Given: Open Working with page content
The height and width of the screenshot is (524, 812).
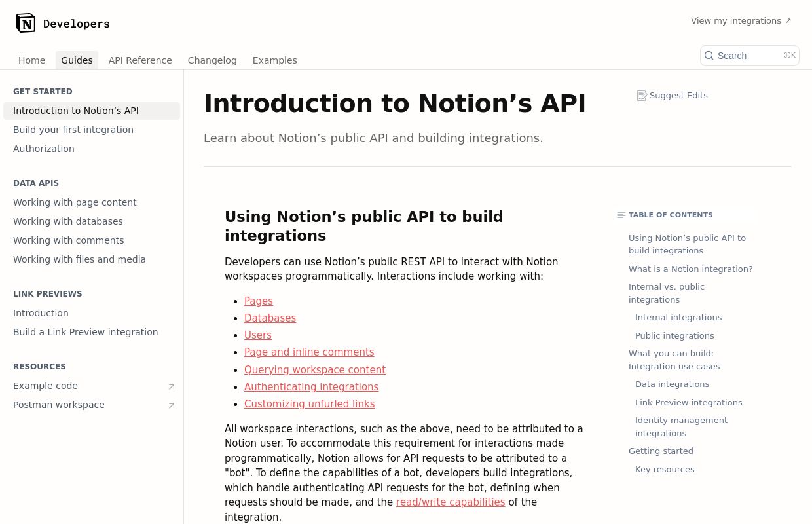Looking at the screenshot, I should 92,202.
